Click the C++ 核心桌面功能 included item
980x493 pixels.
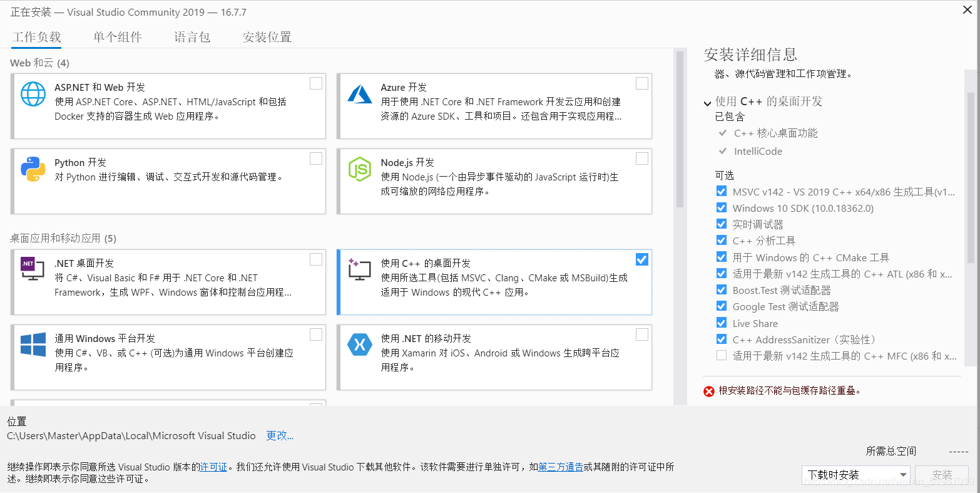(775, 133)
